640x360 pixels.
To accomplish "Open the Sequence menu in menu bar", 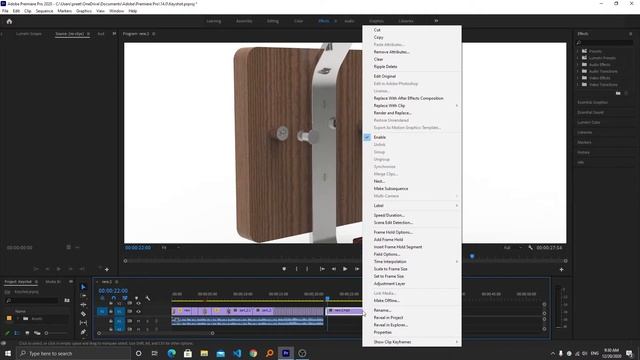I will click(x=44, y=11).
